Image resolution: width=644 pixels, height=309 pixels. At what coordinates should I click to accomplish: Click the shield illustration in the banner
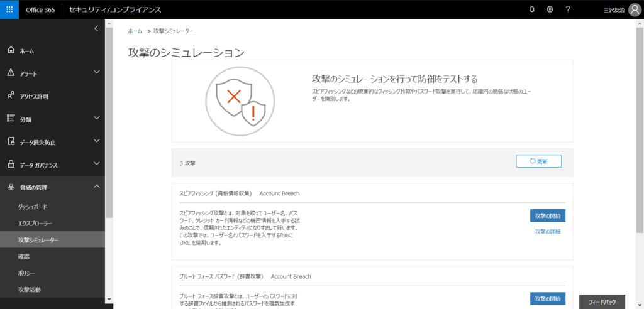click(240, 101)
